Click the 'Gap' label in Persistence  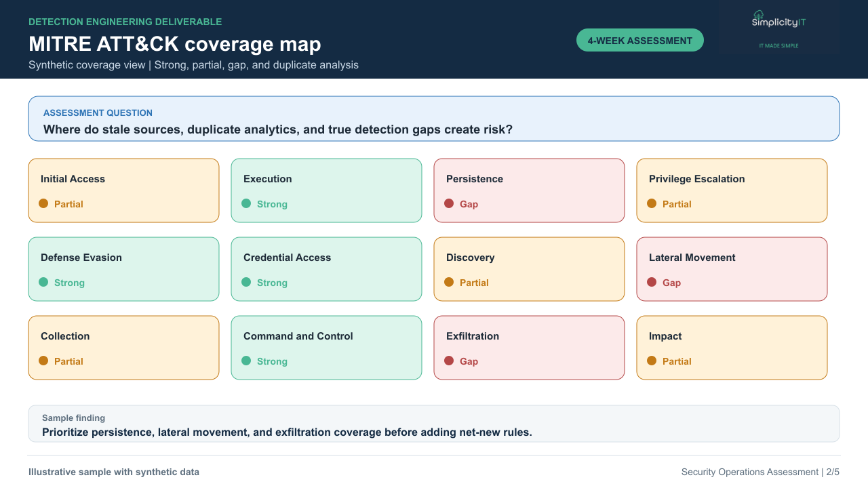pyautogui.click(x=469, y=204)
